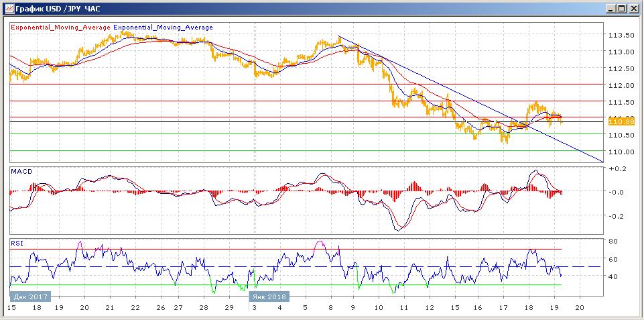Click the Дек 2017 month marker

click(28, 295)
